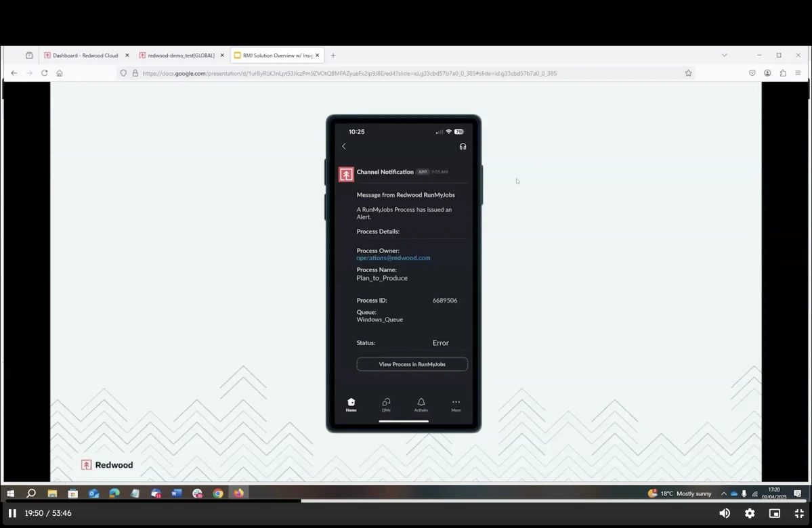
Task: Open microphone tray icon
Action: click(x=744, y=493)
